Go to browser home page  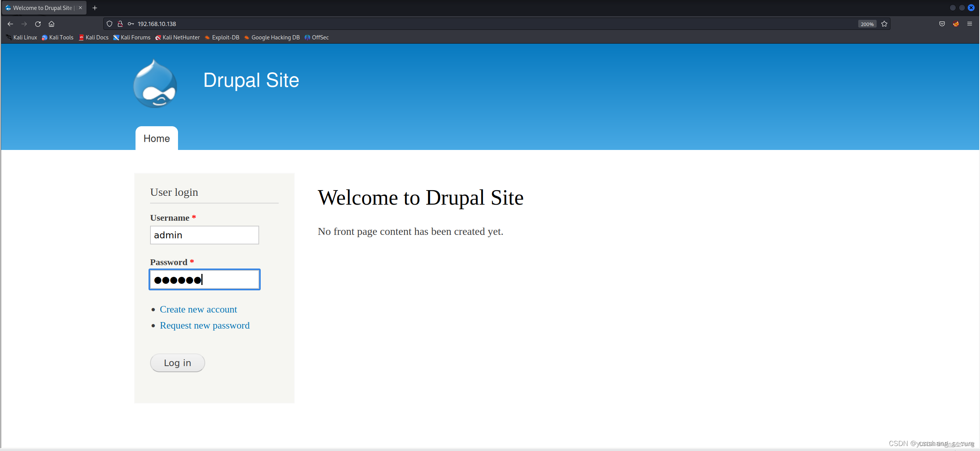tap(52, 24)
